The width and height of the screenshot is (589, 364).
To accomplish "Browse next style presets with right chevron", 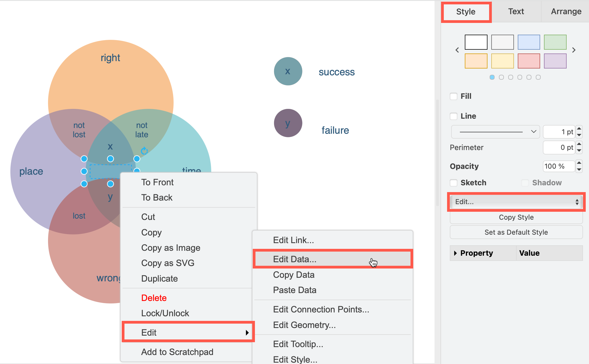I will point(574,50).
